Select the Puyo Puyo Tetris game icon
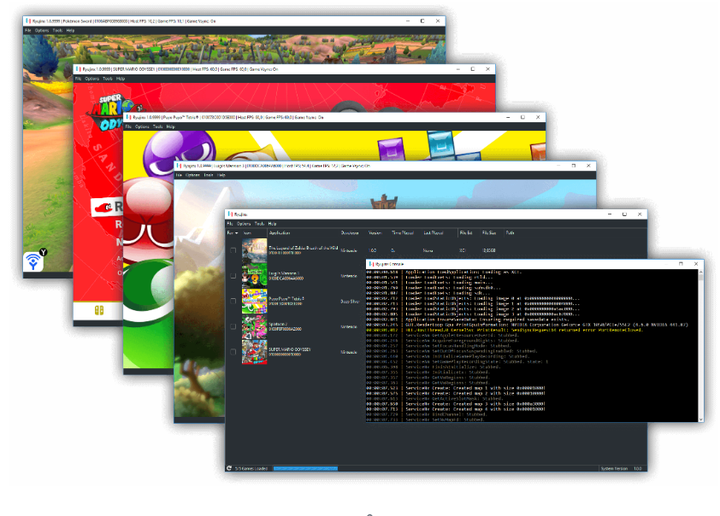Image resolution: width=720 pixels, height=516 pixels. 254,301
